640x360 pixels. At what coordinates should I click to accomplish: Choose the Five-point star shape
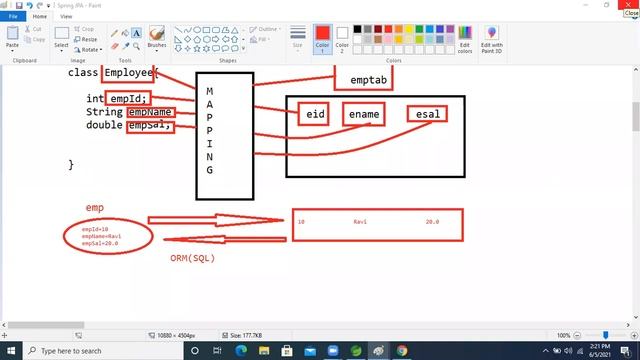[x=197, y=49]
